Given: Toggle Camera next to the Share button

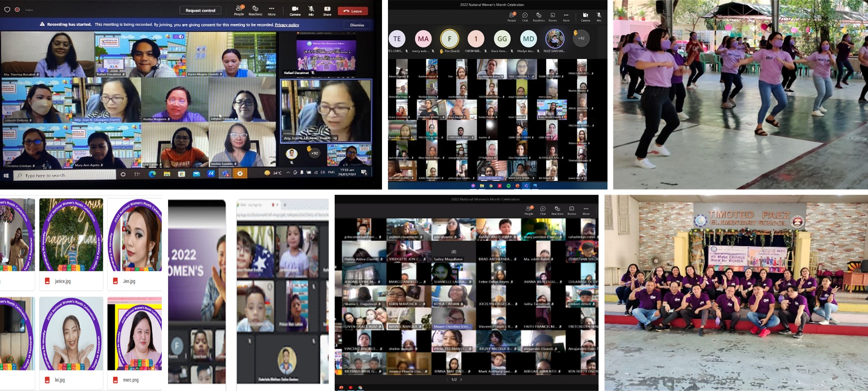Looking at the screenshot, I should [x=295, y=10].
